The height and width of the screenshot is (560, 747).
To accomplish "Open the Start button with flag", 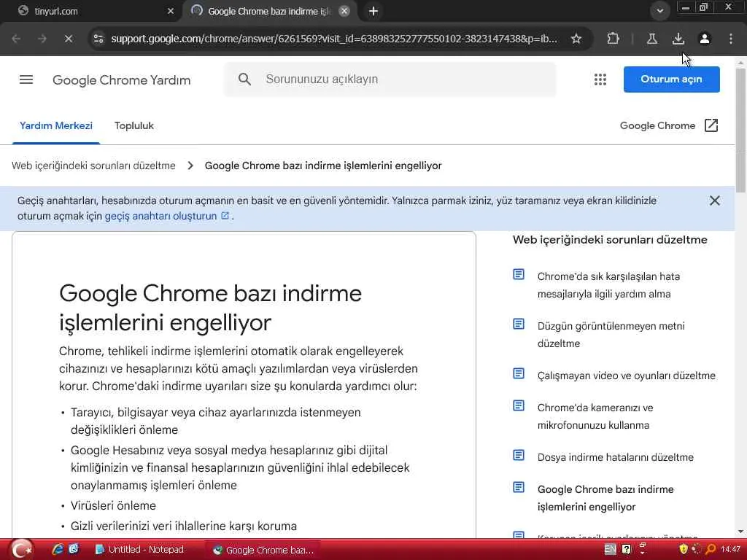I will [x=21, y=549].
